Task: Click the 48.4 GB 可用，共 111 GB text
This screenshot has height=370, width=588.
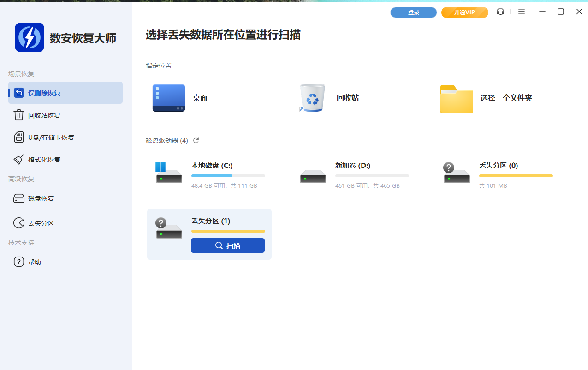Action: (224, 185)
